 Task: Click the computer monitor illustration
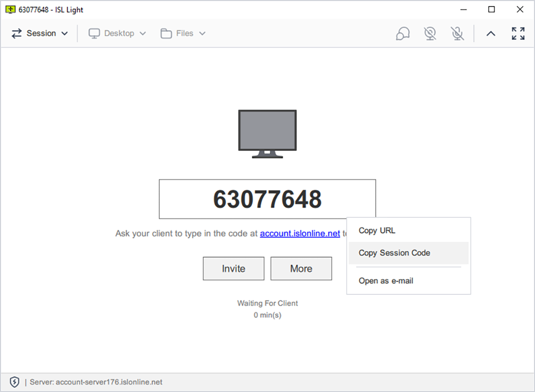click(x=267, y=133)
